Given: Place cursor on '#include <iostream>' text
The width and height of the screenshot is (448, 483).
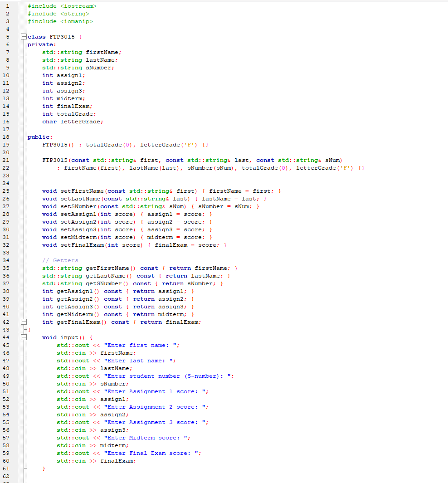Looking at the screenshot, I should [x=62, y=6].
